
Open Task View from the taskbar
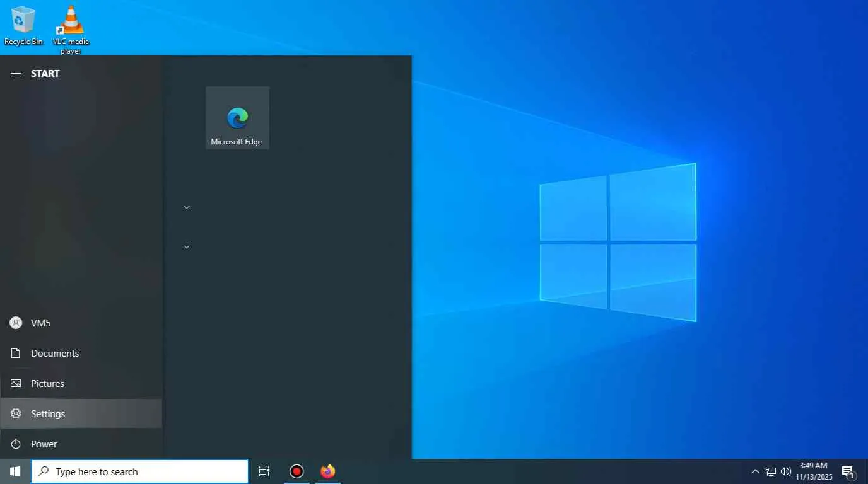point(264,471)
